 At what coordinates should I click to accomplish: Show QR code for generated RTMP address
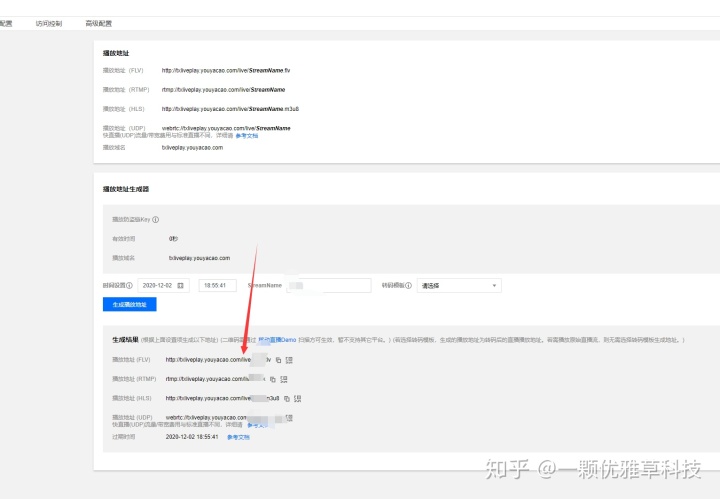click(x=284, y=380)
